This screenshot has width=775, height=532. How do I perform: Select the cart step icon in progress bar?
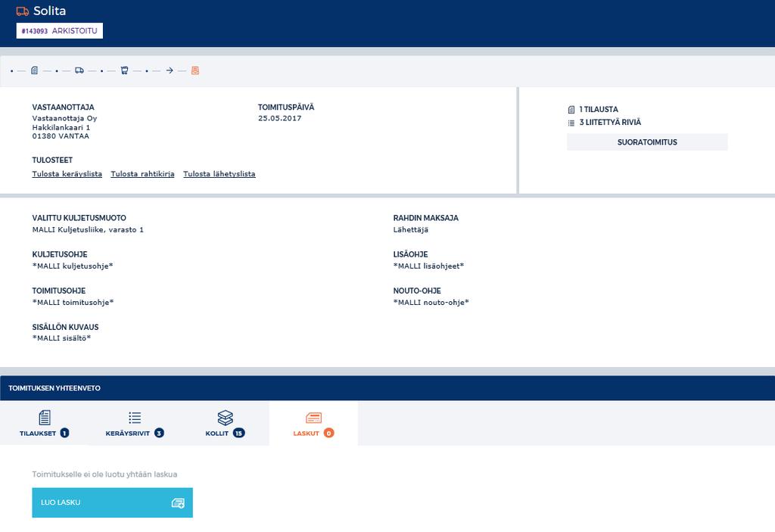pos(125,70)
